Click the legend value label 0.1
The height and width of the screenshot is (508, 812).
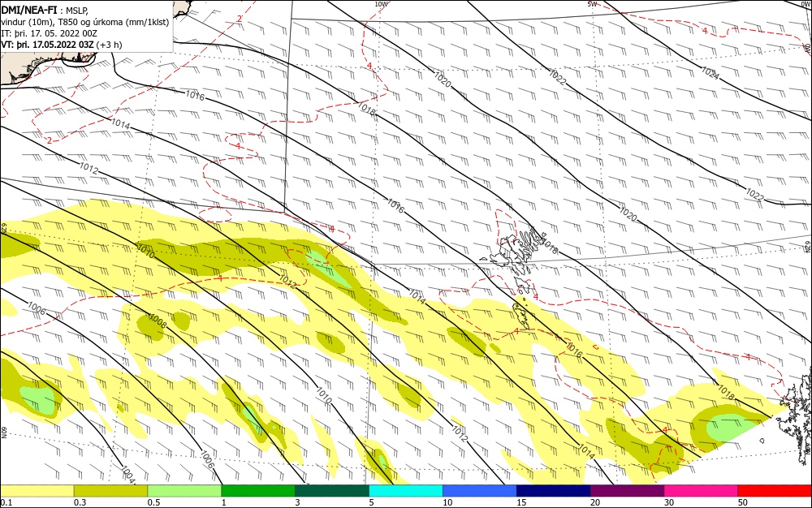6,502
